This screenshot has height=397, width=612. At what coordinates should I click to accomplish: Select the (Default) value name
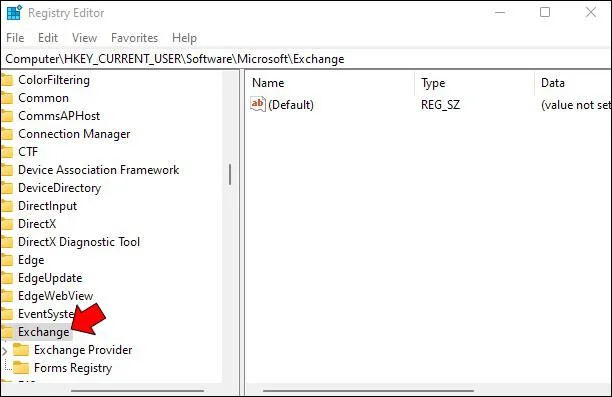[291, 105]
